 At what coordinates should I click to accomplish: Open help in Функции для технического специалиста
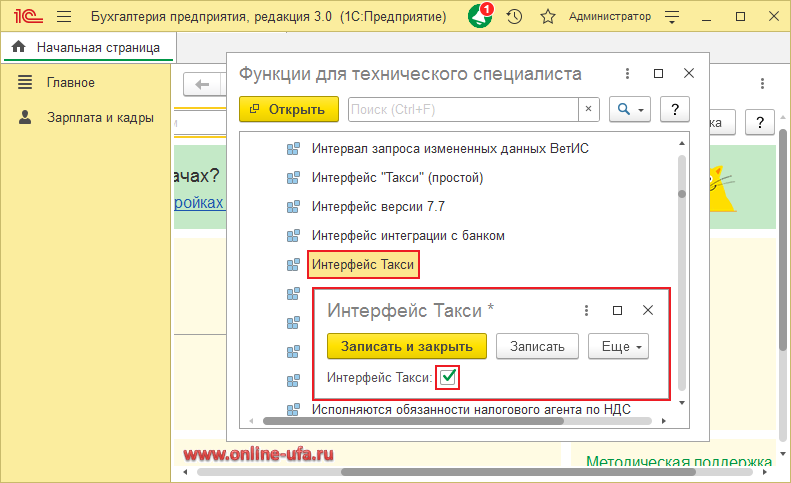(674, 109)
